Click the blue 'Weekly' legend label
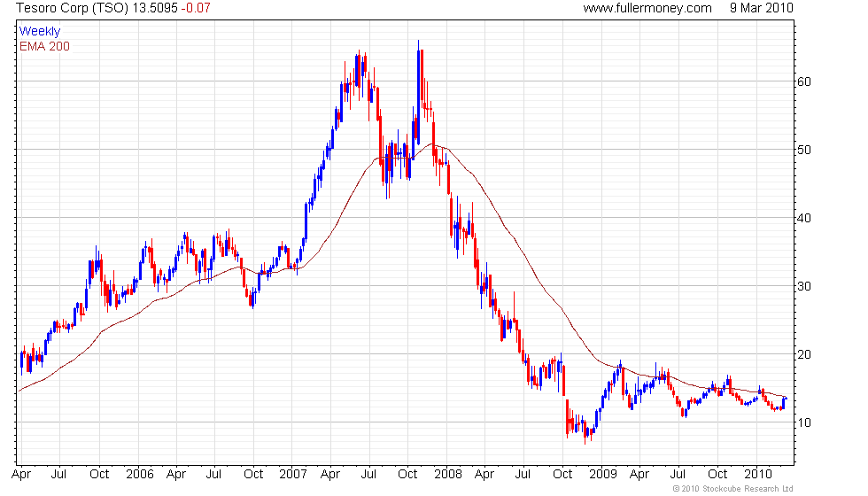 39,32
